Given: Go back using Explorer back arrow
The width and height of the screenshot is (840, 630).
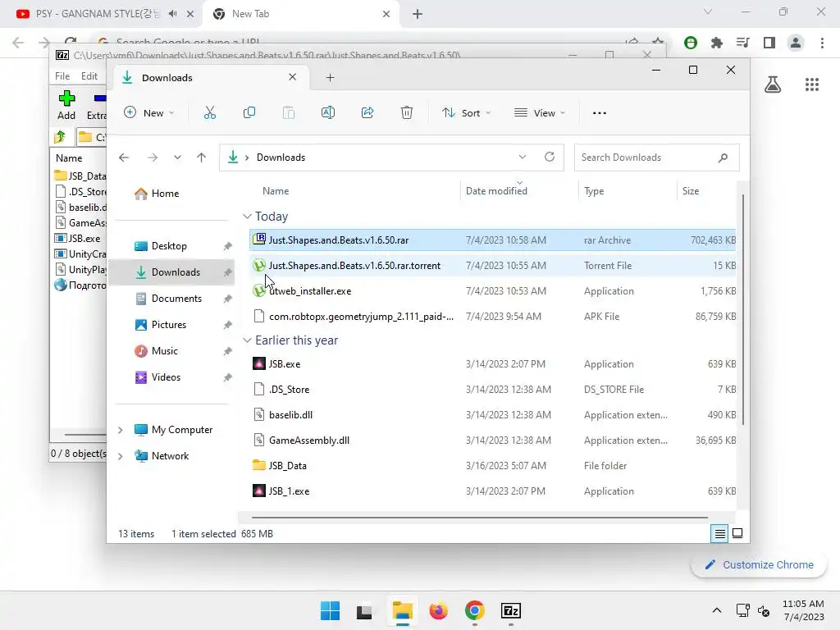Looking at the screenshot, I should pos(124,157).
